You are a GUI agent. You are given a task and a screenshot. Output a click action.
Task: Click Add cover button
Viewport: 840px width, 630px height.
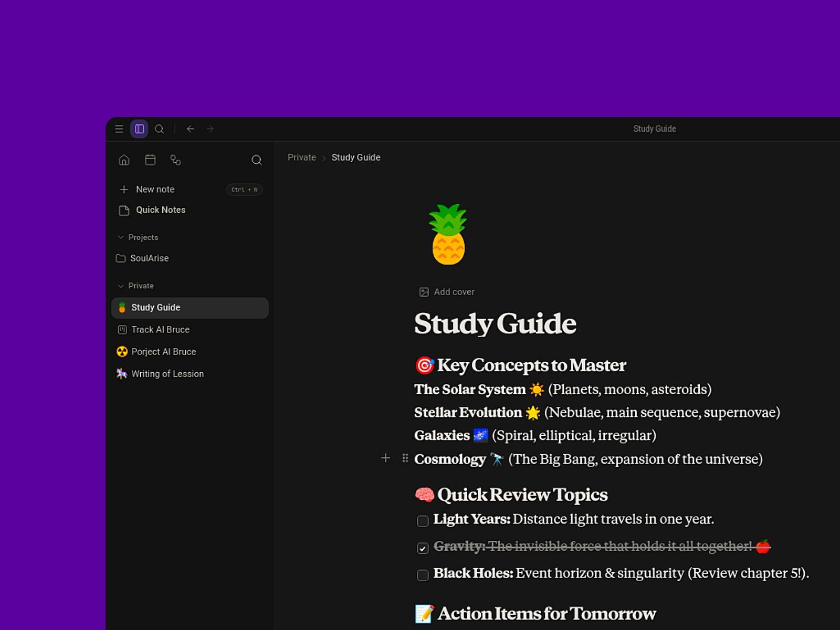click(x=447, y=292)
